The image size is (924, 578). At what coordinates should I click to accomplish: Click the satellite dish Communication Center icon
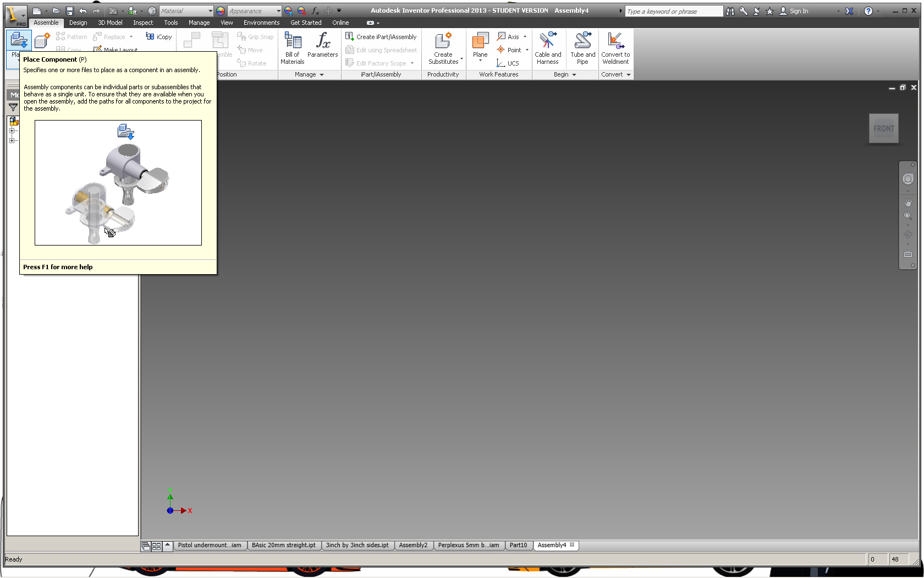coord(757,11)
